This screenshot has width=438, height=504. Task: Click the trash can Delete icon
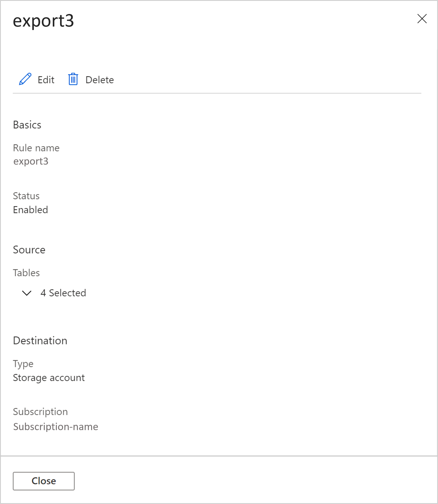(x=73, y=79)
